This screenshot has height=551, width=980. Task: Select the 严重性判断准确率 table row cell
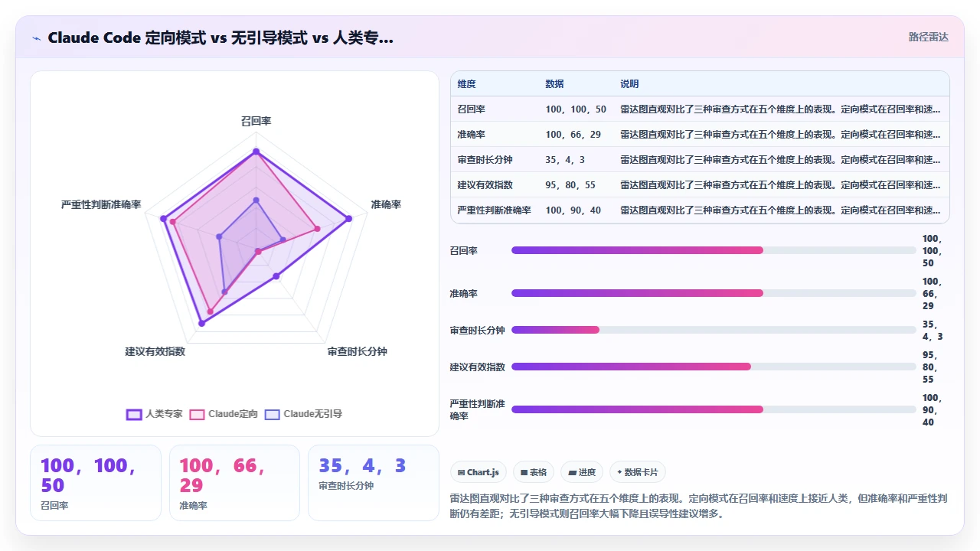[x=494, y=210]
